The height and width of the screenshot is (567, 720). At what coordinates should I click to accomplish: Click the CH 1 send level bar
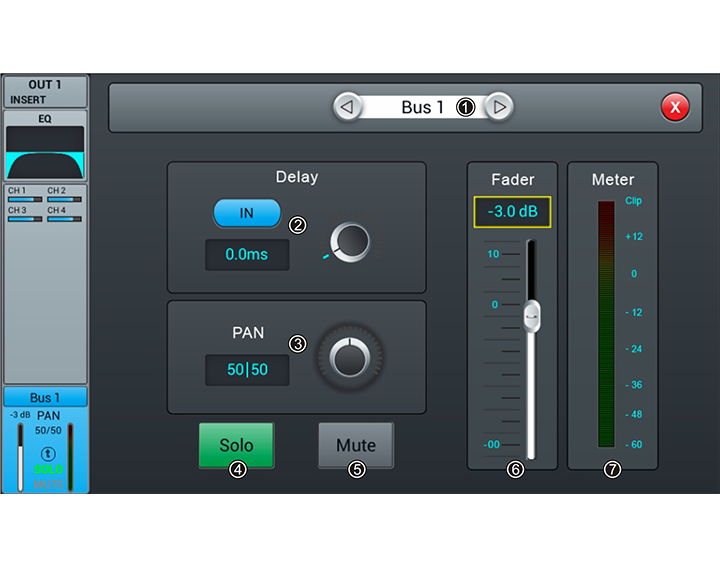pos(25,199)
